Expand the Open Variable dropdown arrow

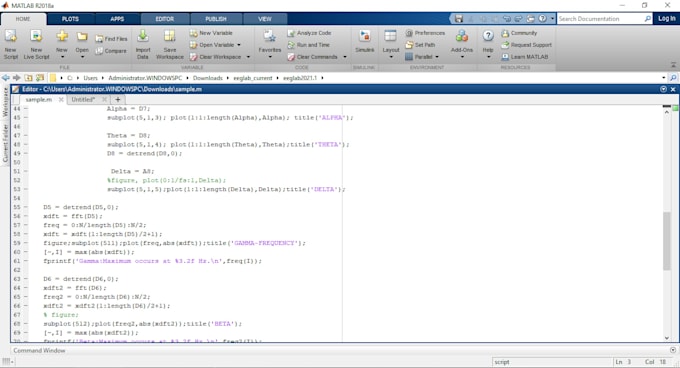pyautogui.click(x=239, y=45)
